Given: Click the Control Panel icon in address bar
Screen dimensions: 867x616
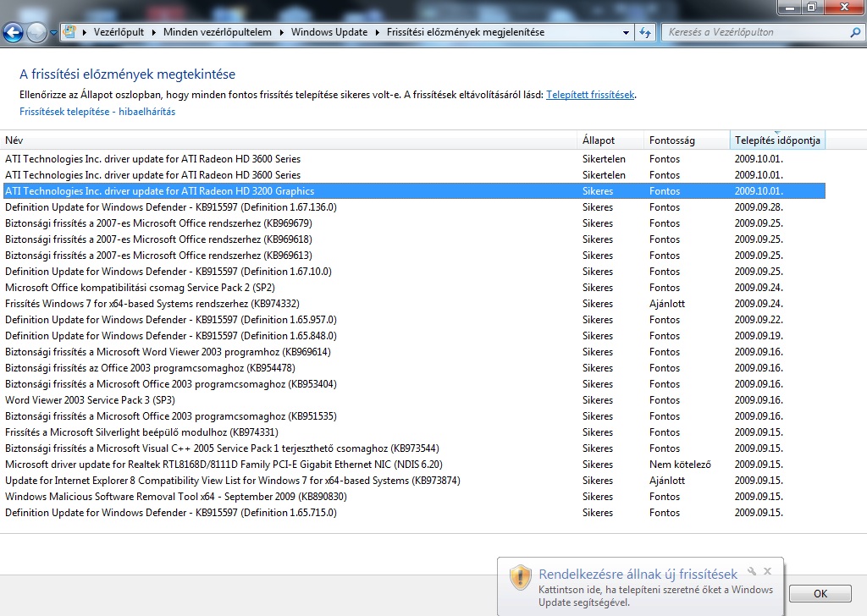Looking at the screenshot, I should [69, 32].
